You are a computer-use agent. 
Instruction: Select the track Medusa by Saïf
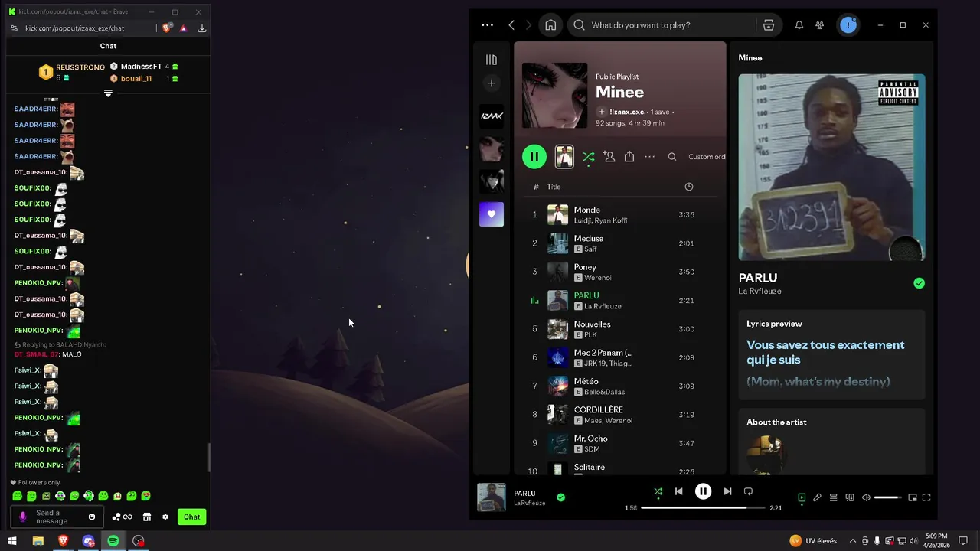[620, 243]
